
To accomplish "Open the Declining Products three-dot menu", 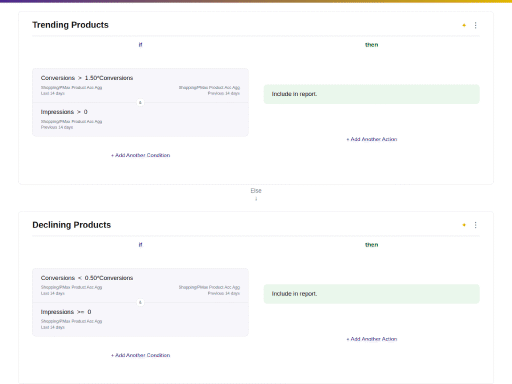I will click(475, 225).
